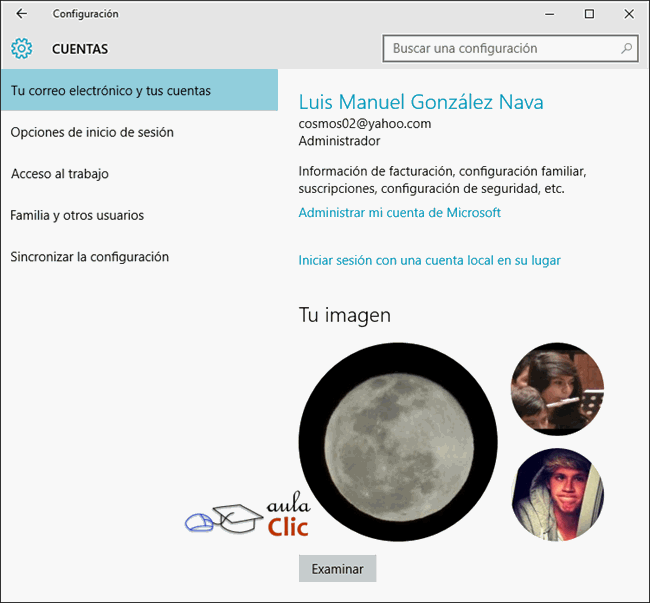
Task: Click the back arrow in title bar
Action: 21,14
